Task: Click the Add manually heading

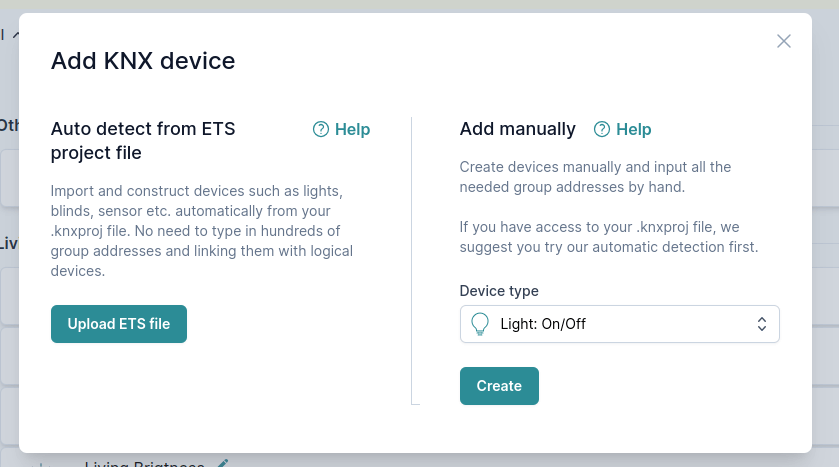Action: [x=517, y=129]
